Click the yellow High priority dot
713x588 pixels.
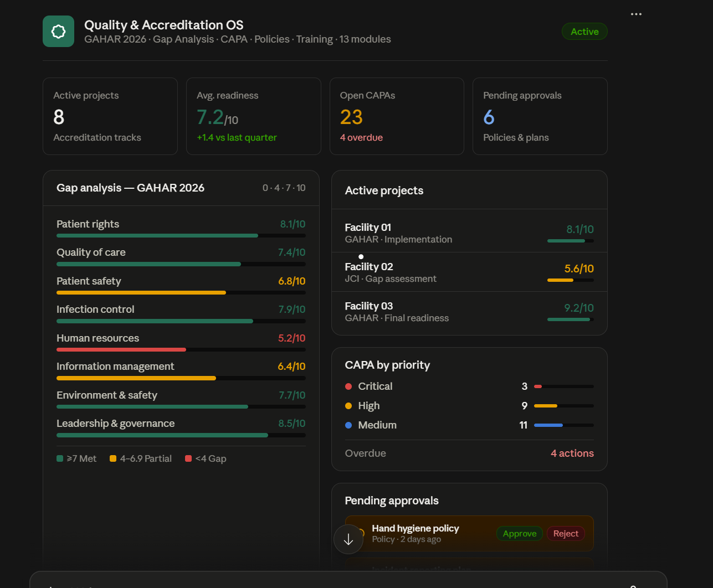(x=348, y=406)
